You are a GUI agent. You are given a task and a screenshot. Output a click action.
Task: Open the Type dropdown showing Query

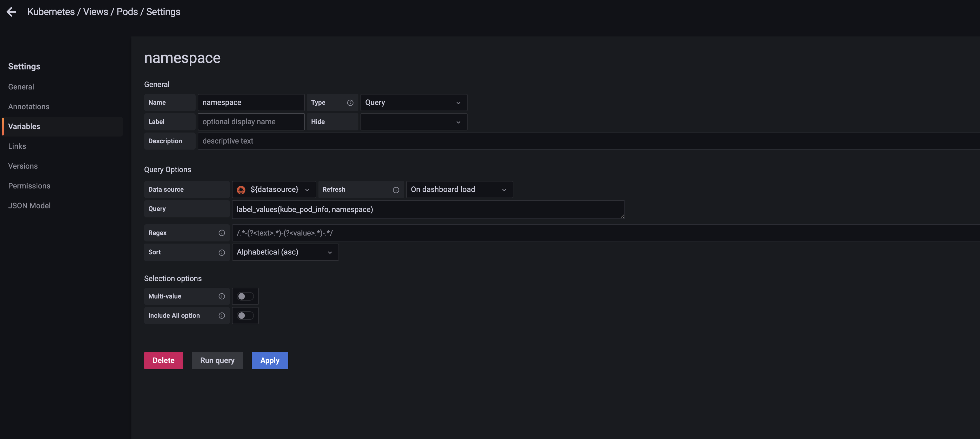pos(413,103)
